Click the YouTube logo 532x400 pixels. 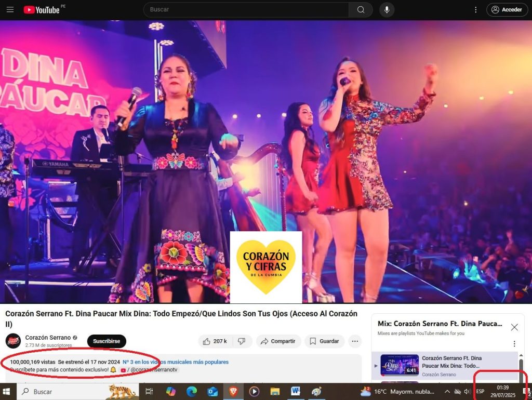(x=42, y=10)
